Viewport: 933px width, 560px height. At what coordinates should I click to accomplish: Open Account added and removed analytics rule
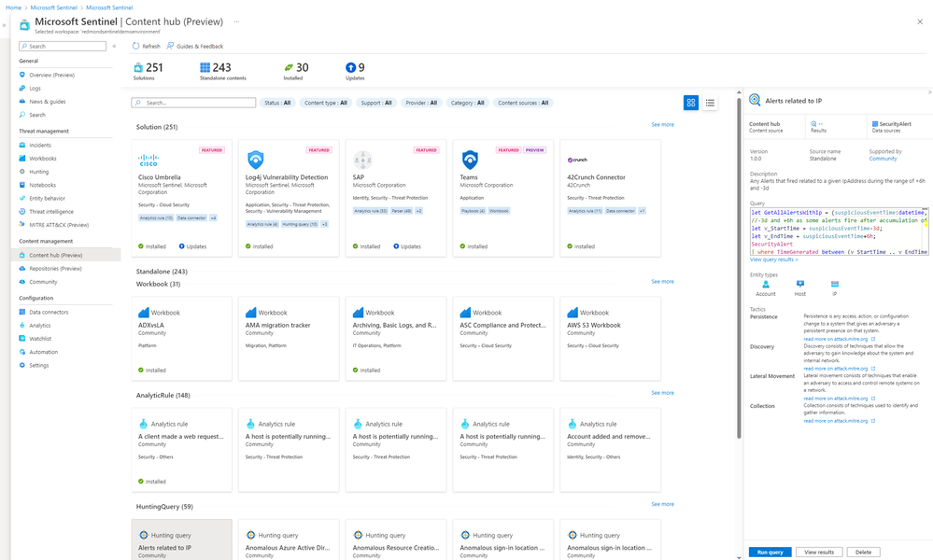pos(610,450)
